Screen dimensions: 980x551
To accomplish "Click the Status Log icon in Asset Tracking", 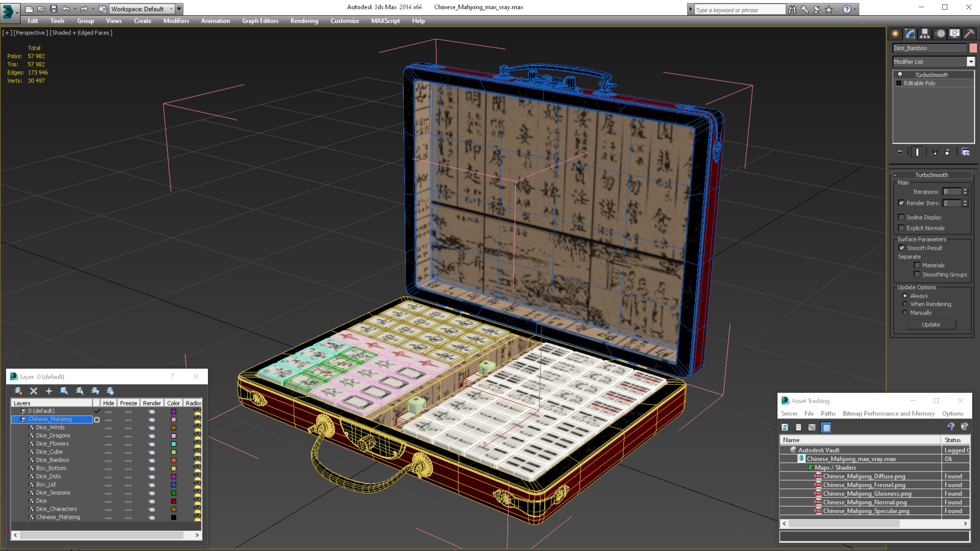I will pos(799,428).
